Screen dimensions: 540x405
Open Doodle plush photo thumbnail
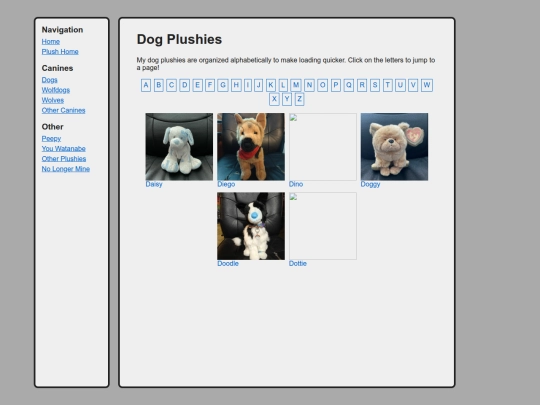251,226
